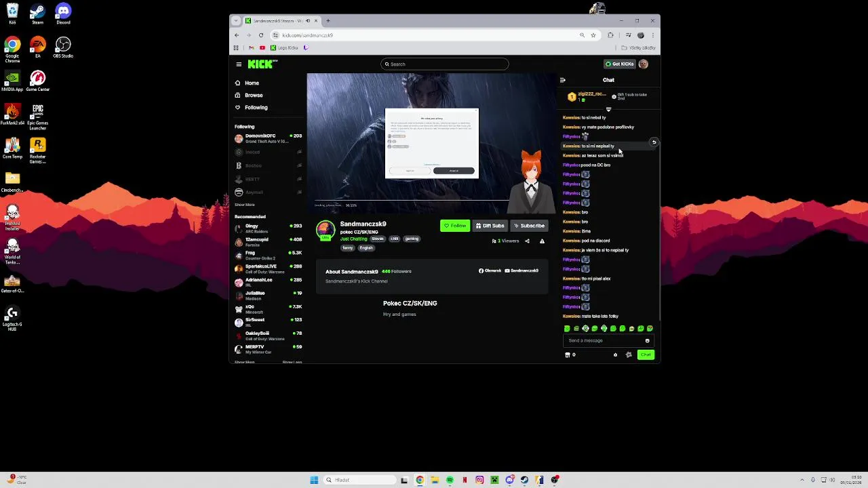Open recommended channel MERPTV
This screenshot has height=488, width=868.
[x=268, y=349]
